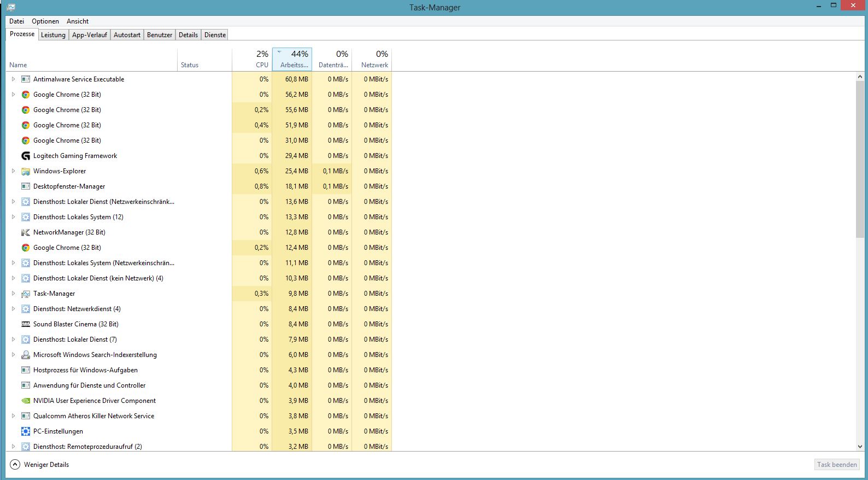Click Chrome icon of 12,4 MB process
The width and height of the screenshot is (868, 480).
click(x=25, y=248)
